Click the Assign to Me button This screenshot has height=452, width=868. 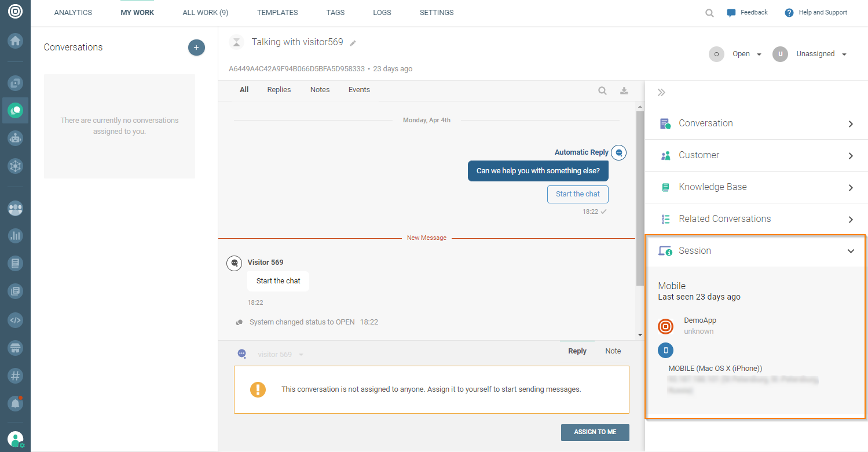tap(595, 432)
